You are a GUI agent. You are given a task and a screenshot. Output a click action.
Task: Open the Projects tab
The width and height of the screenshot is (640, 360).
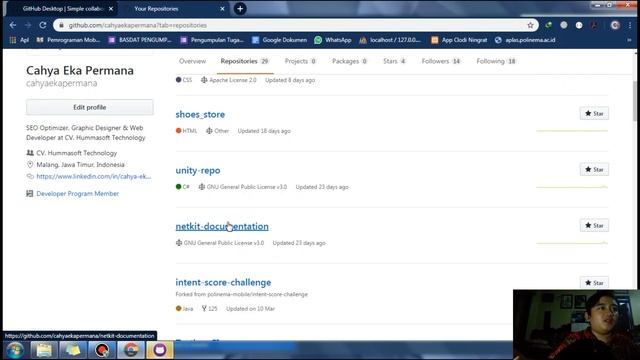(300, 61)
